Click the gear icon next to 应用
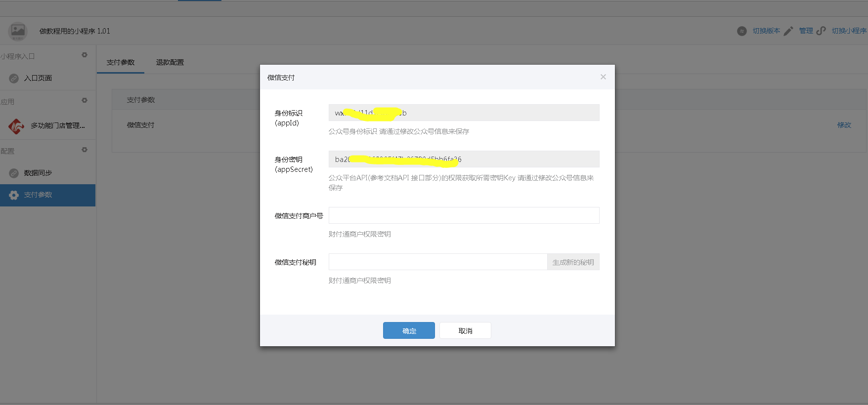The image size is (868, 405). [x=85, y=100]
